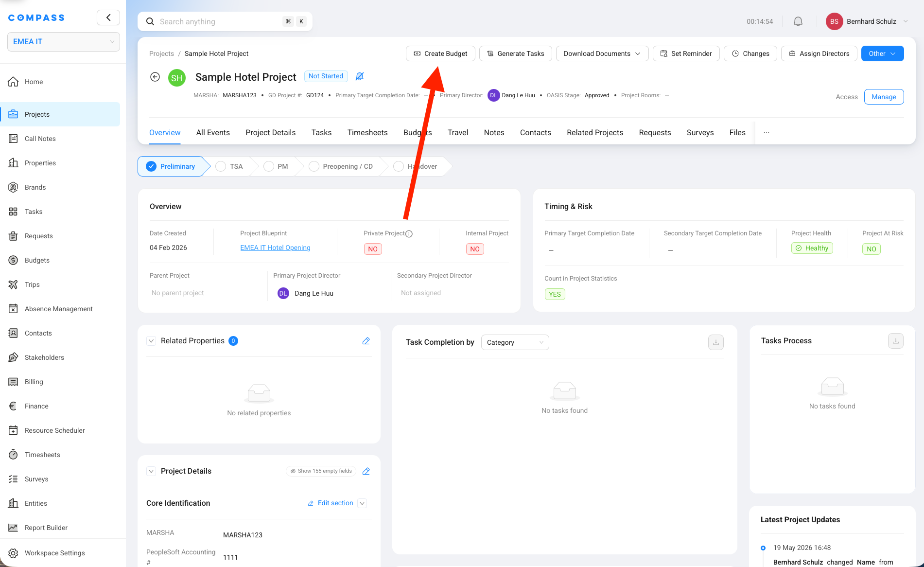924x567 pixels.
Task: Open the Category dropdown for Task Completion
Action: coord(515,342)
